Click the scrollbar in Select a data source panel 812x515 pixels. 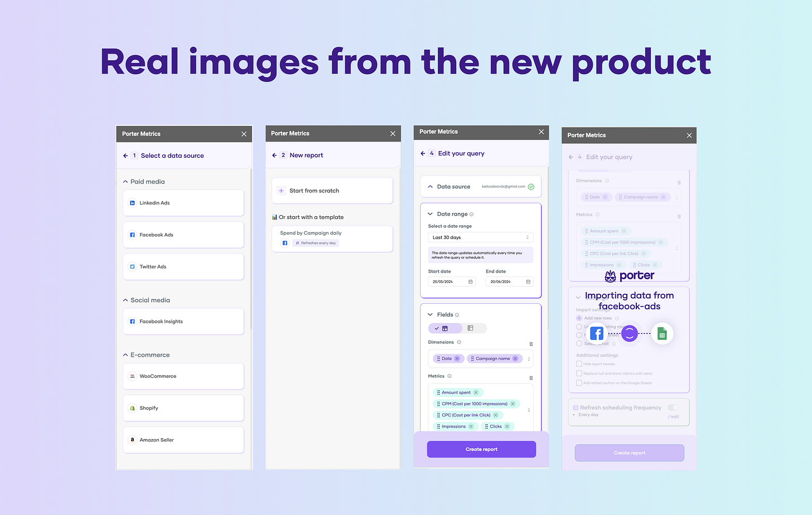[x=251, y=248]
